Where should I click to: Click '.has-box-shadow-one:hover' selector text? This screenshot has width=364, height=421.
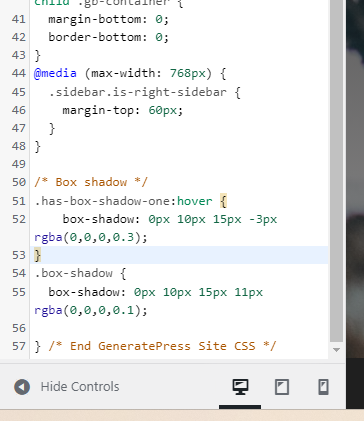coord(123,201)
